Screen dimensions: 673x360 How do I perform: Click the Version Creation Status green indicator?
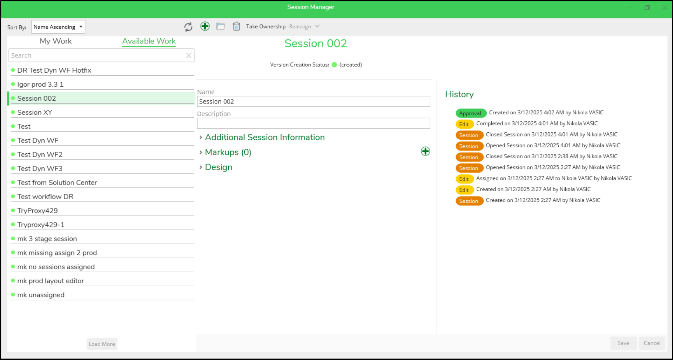click(334, 65)
